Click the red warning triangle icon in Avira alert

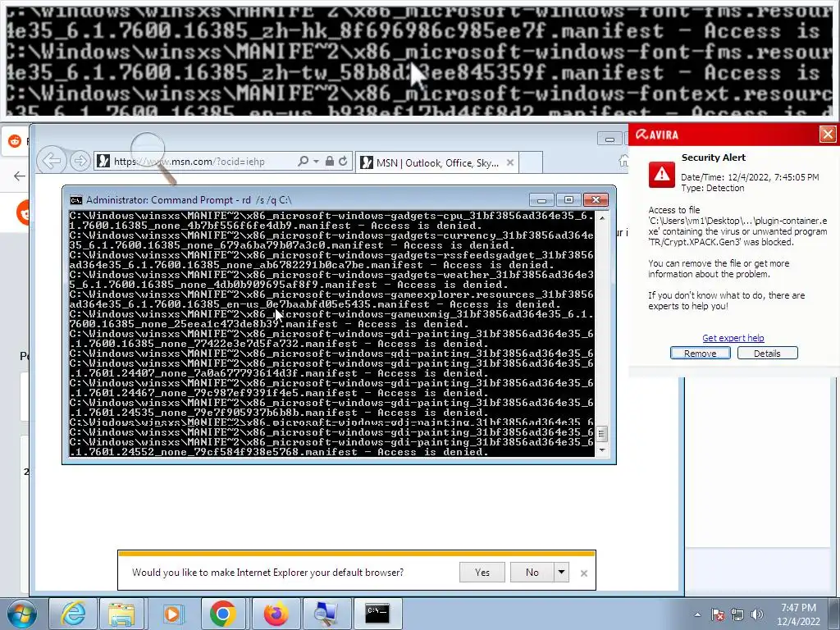coord(662,174)
